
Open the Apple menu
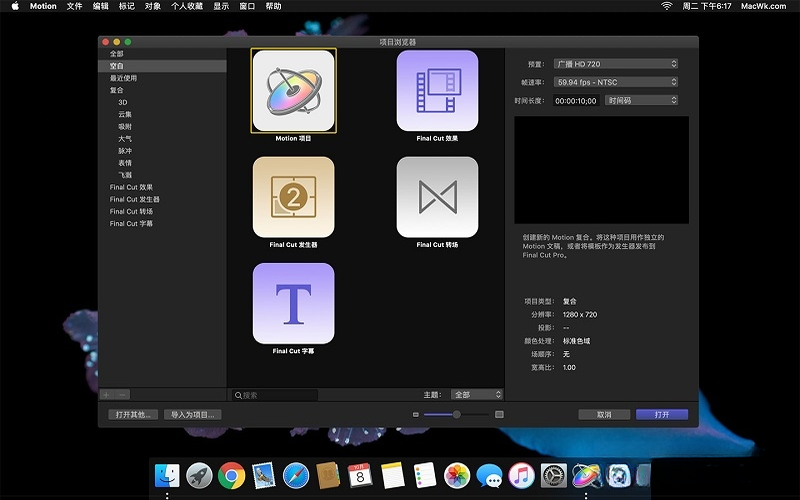pos(15,6)
